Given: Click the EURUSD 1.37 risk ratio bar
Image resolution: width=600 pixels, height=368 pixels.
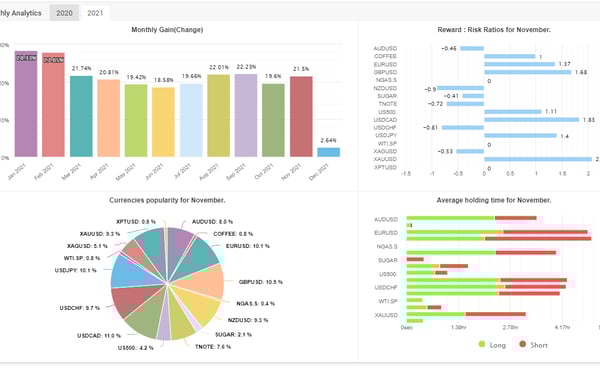Looking at the screenshot, I should 519,64.
